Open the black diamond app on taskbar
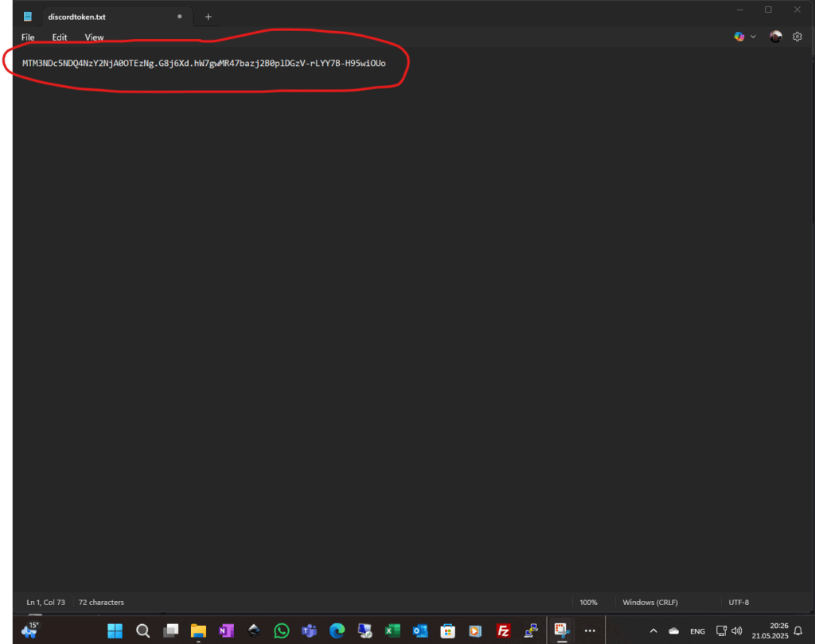The image size is (815, 644). [254, 631]
